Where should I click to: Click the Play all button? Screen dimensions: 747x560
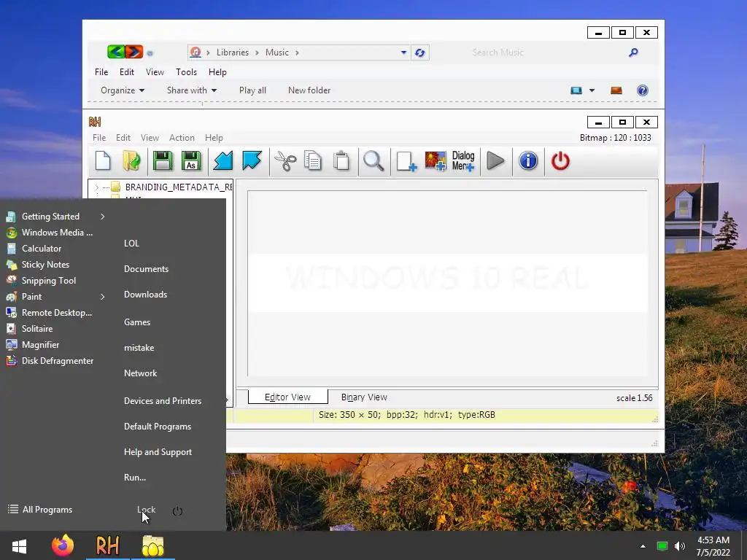click(252, 90)
